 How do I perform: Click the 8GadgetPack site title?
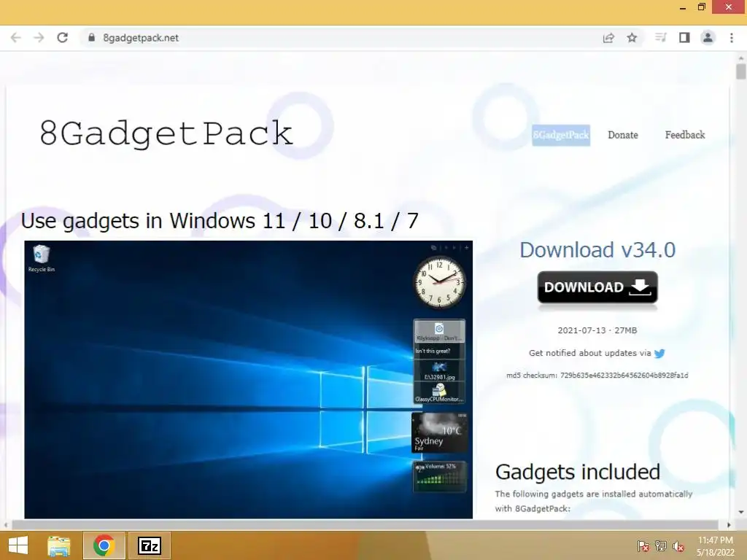(x=166, y=133)
